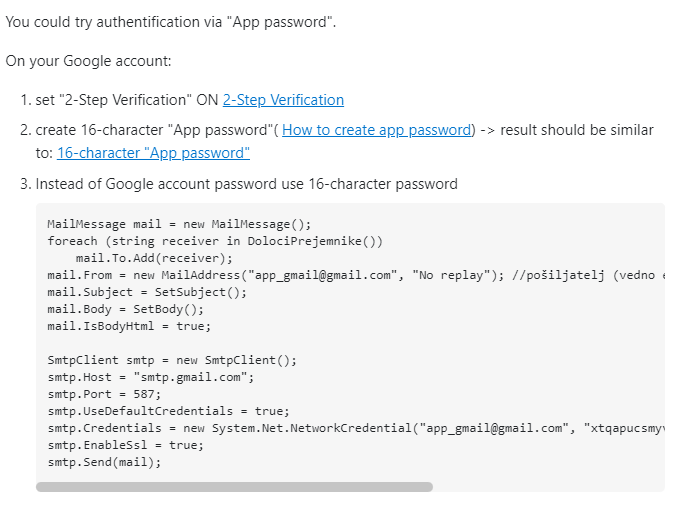Click the code block's horizontal scrollbar thumb
This screenshot has height=509, width=680.
tap(234, 487)
